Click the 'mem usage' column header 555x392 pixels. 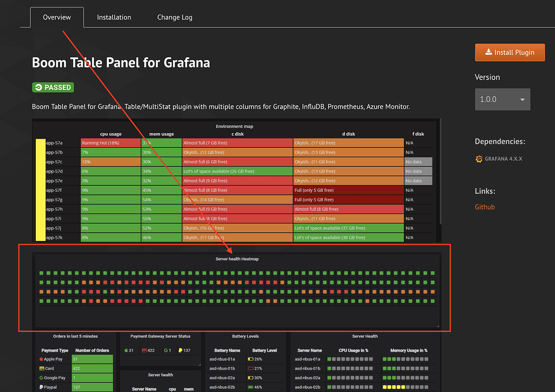pyautogui.click(x=162, y=134)
